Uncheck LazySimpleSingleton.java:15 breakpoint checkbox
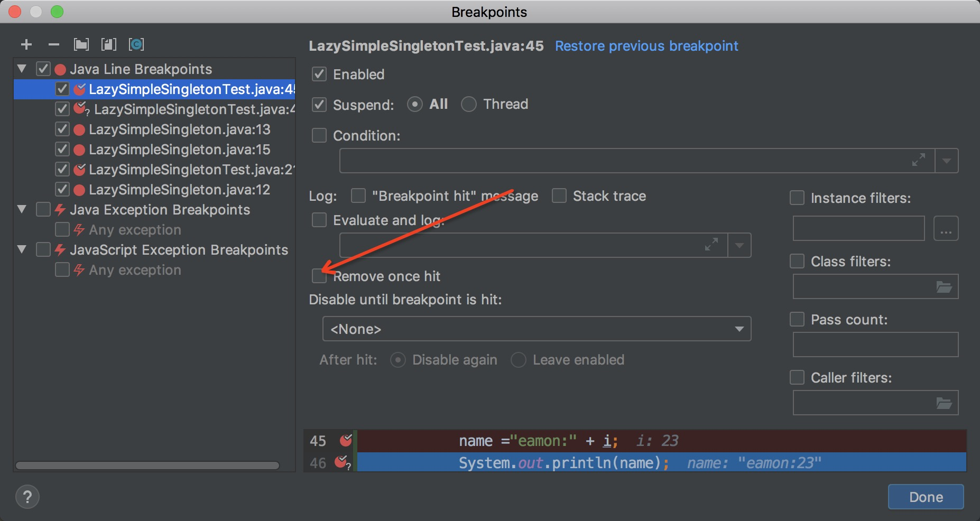The image size is (980, 521). [62, 150]
